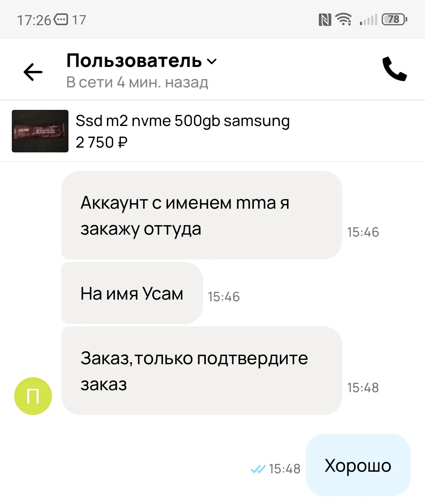Select the message На имя Усам
Screen dimensions: 425x504
[132, 293]
